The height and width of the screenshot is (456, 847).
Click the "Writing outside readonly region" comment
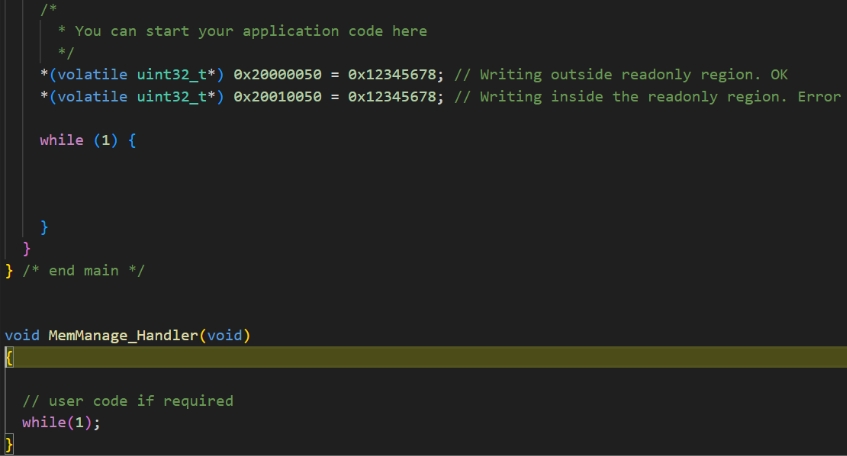pos(620,75)
